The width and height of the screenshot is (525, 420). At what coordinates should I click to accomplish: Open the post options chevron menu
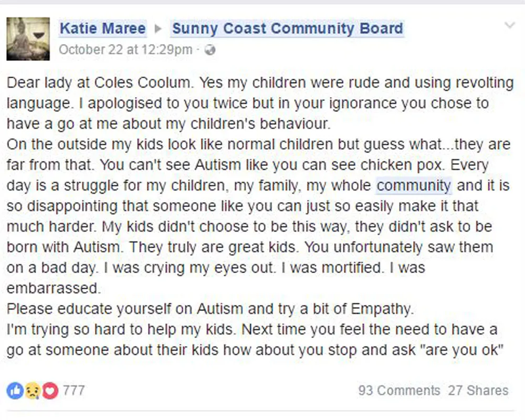tap(509, 25)
